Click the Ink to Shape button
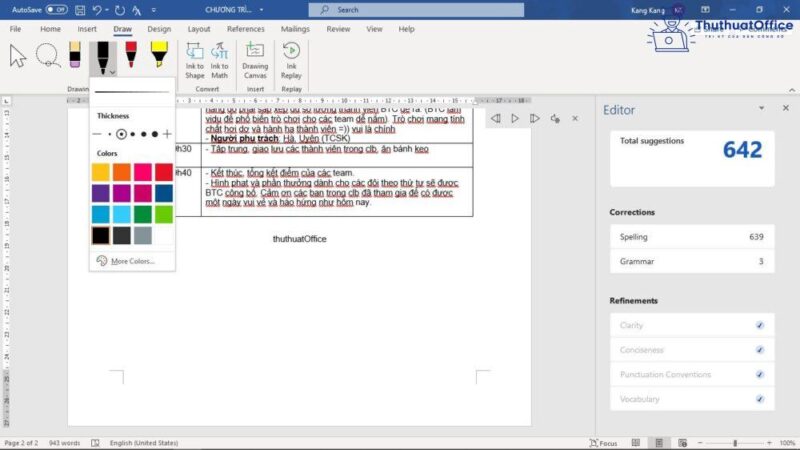 [x=194, y=60]
